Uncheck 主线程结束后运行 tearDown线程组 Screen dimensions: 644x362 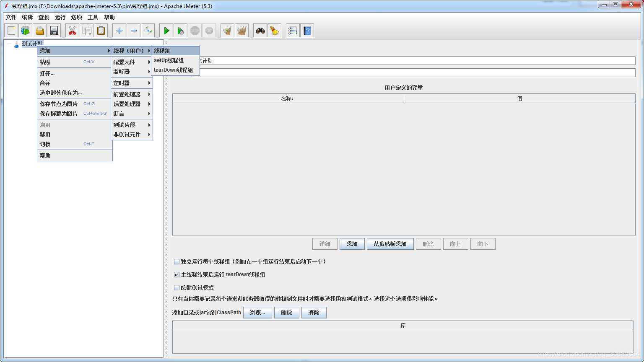pos(177,274)
